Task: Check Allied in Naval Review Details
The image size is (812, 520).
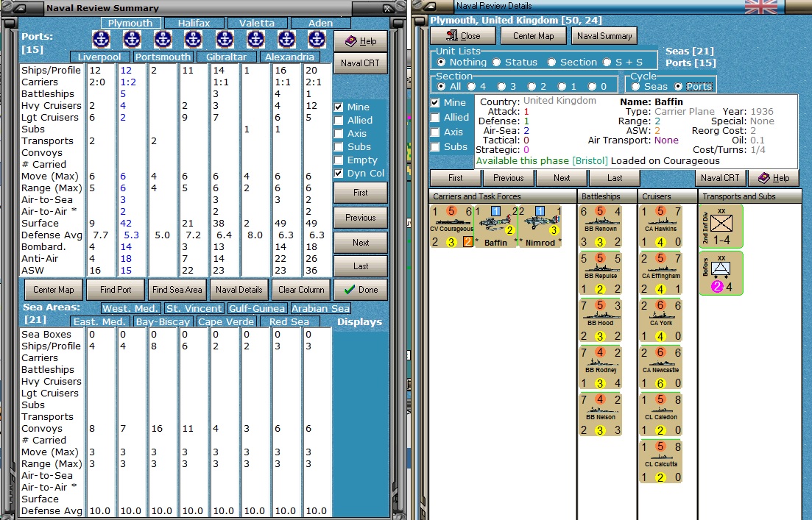Action: click(436, 118)
